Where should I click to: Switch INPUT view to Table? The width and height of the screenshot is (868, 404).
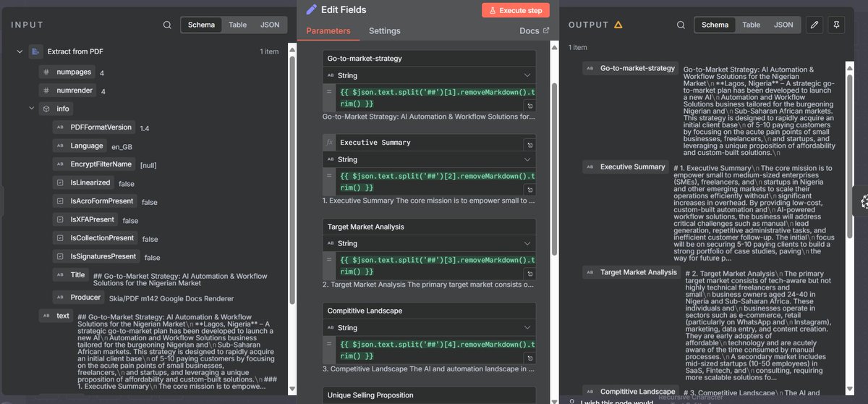point(238,25)
